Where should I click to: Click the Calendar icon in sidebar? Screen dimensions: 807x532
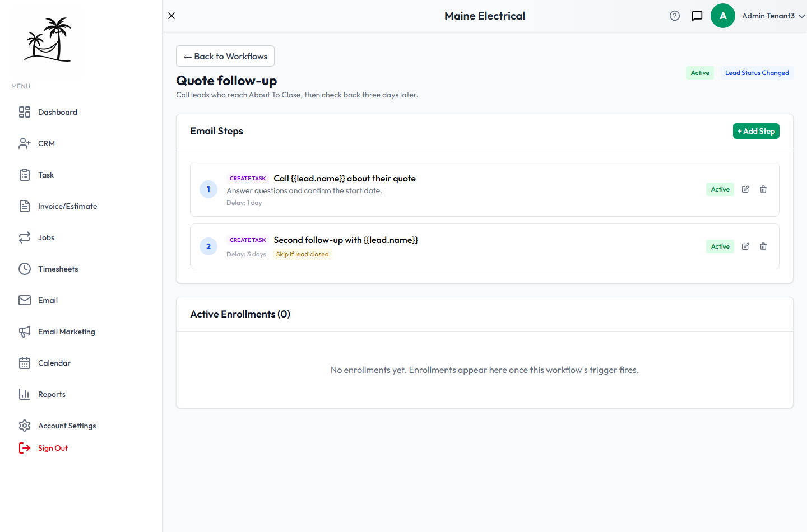pyautogui.click(x=25, y=363)
